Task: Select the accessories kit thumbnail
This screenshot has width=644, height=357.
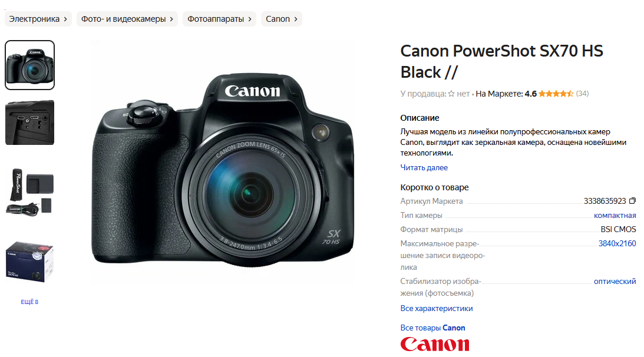Action: 29,192
